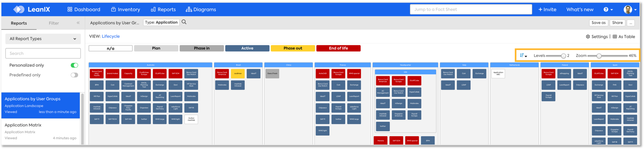Click the Australia group header
The width and height of the screenshot is (644, 149).
[x=150, y=65]
